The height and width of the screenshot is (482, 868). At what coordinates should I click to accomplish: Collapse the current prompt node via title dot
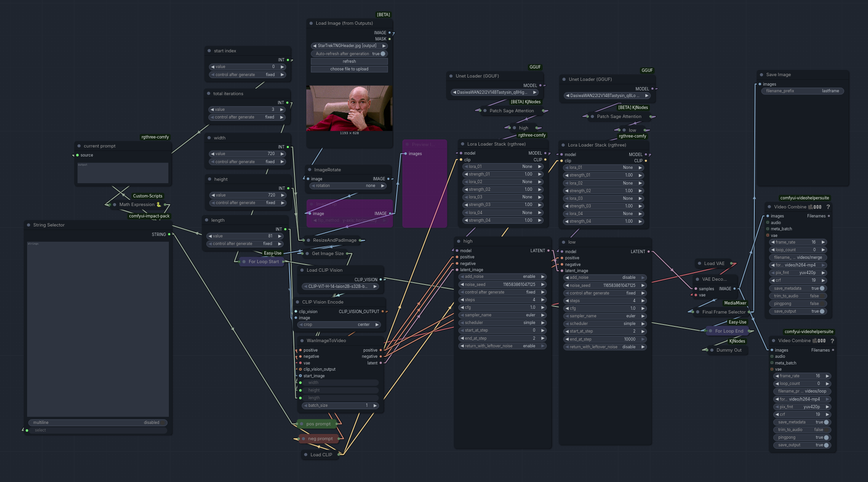(x=79, y=146)
